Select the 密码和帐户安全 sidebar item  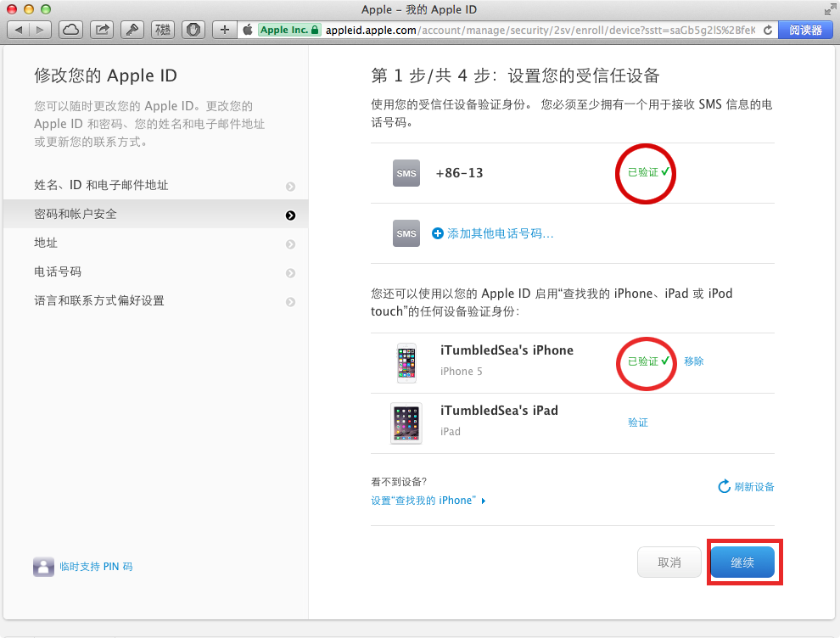[155, 215]
